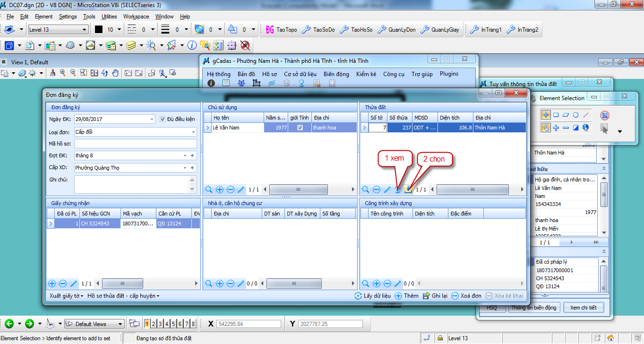Select the Pan View hand tool
Screen dimensions: 644x344
(x=115, y=73)
